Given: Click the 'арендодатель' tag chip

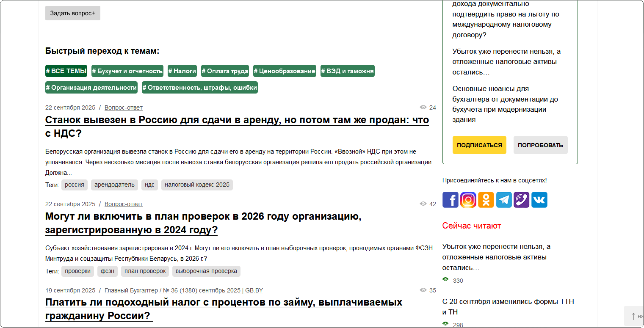Looking at the screenshot, I should 114,185.
